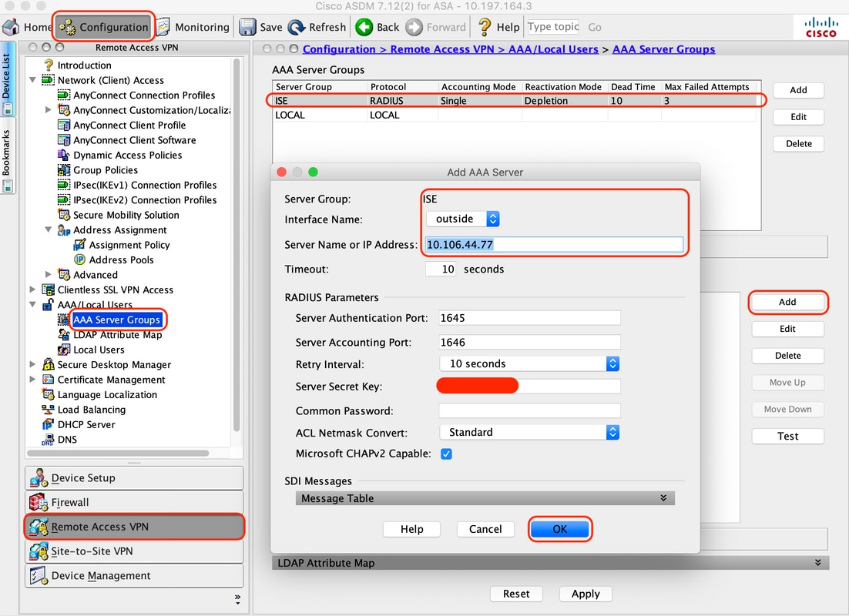Viewport: 849px width, 616px height.
Task: Select AAA Server Groups tree item
Action: (x=116, y=320)
